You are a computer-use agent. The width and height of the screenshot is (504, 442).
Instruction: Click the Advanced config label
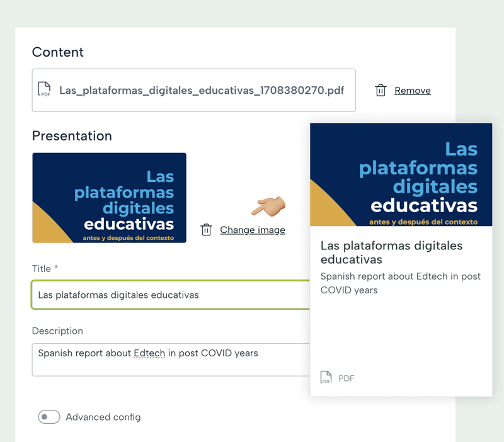tap(103, 417)
